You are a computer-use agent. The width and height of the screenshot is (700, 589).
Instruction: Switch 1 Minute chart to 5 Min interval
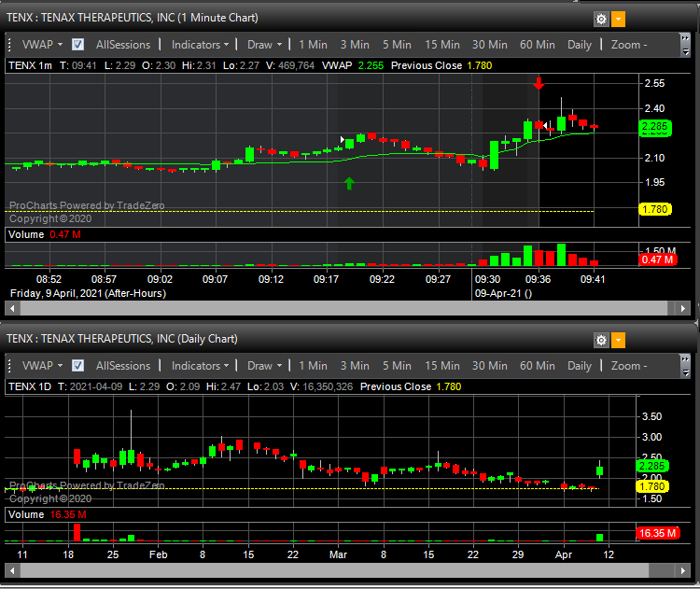click(x=396, y=45)
